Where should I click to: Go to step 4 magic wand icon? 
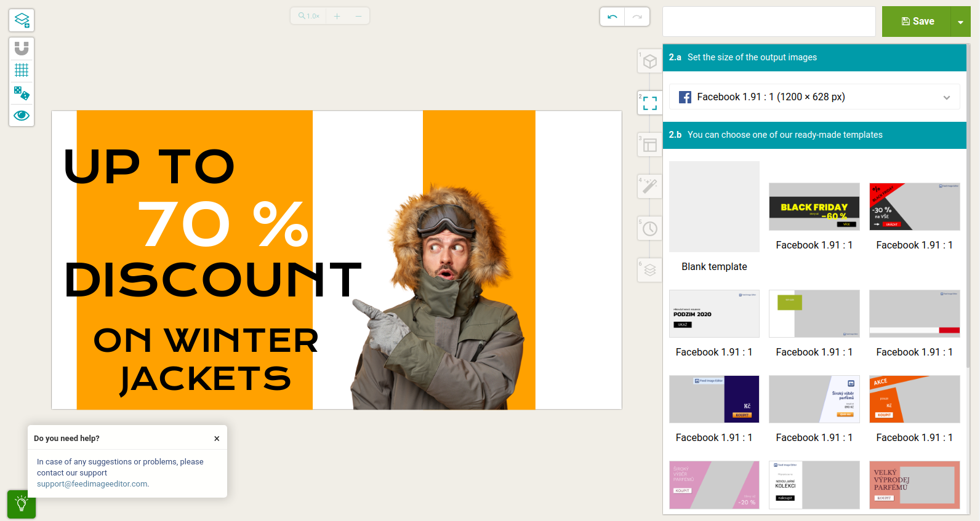coord(650,186)
